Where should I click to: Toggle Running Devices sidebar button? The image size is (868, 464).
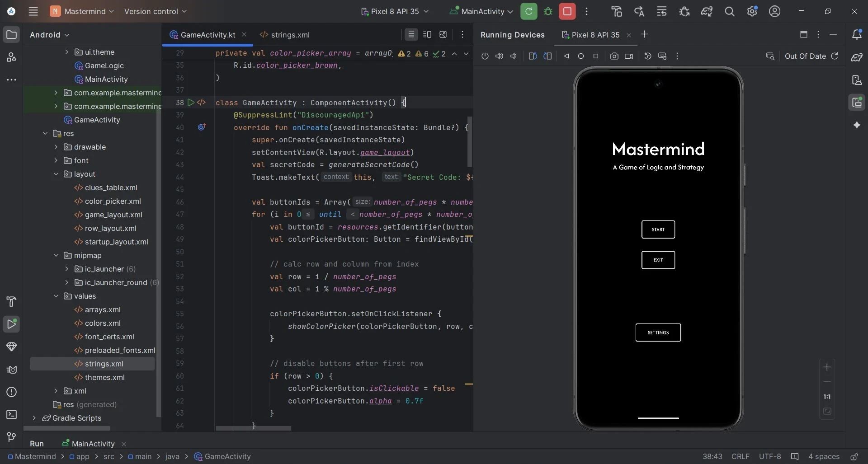coord(857,103)
